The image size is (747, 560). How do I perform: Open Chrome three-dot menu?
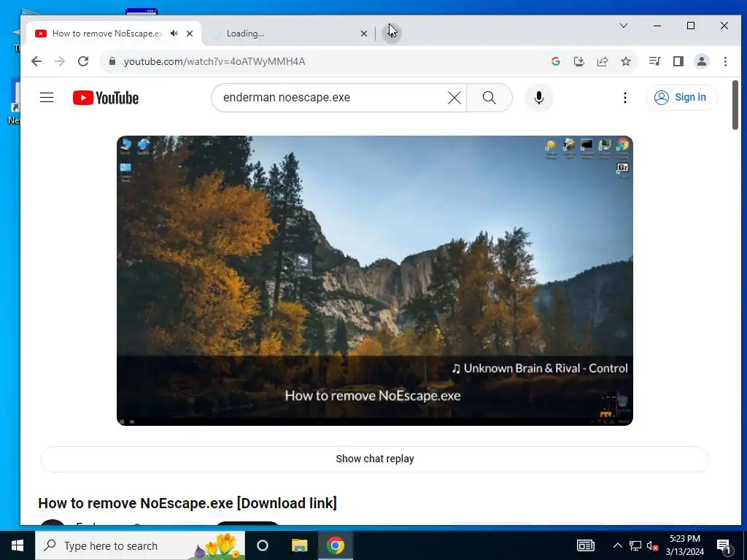click(x=725, y=61)
